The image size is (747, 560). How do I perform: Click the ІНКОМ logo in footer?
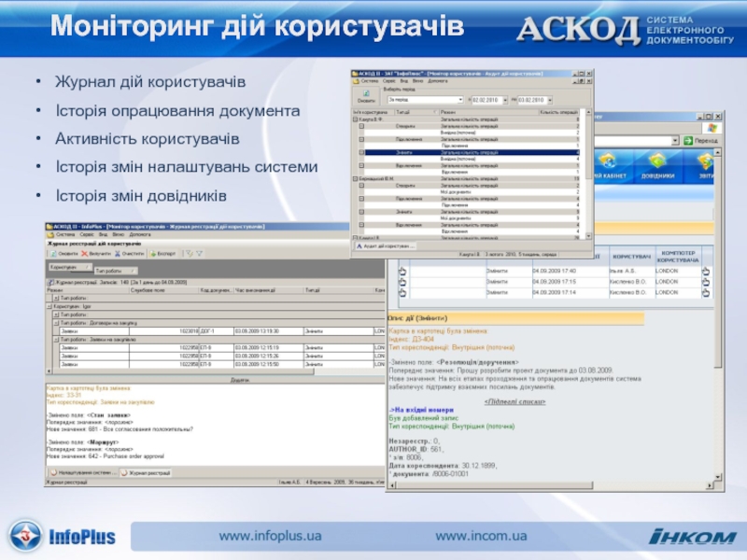click(692, 537)
